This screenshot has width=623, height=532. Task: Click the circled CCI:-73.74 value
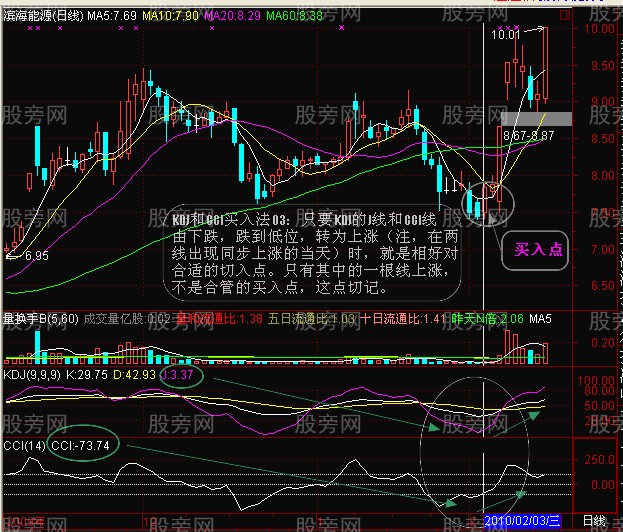tap(83, 444)
